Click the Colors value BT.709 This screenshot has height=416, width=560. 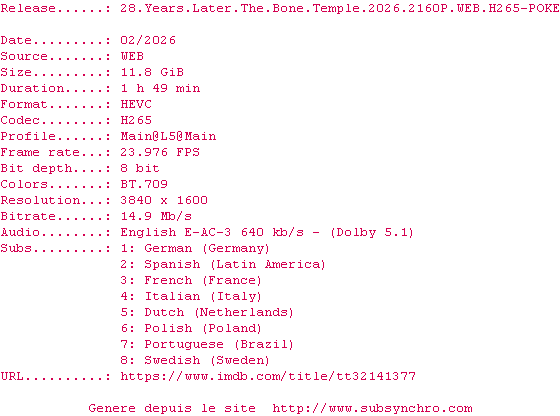[x=144, y=184]
